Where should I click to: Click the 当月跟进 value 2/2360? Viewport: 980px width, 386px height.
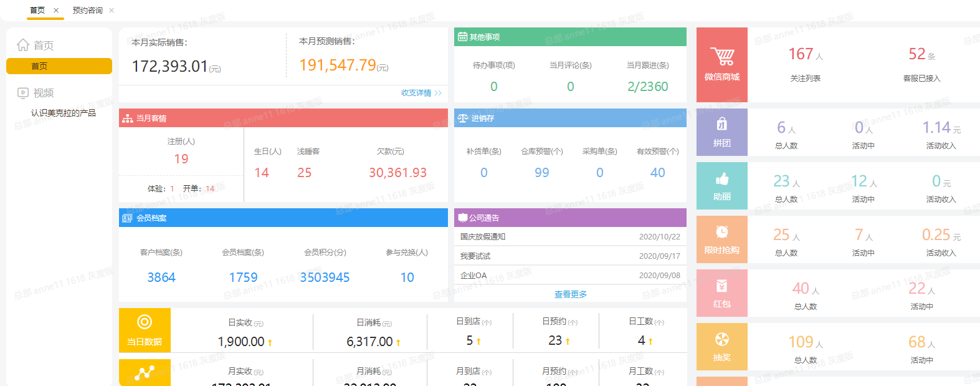click(648, 87)
